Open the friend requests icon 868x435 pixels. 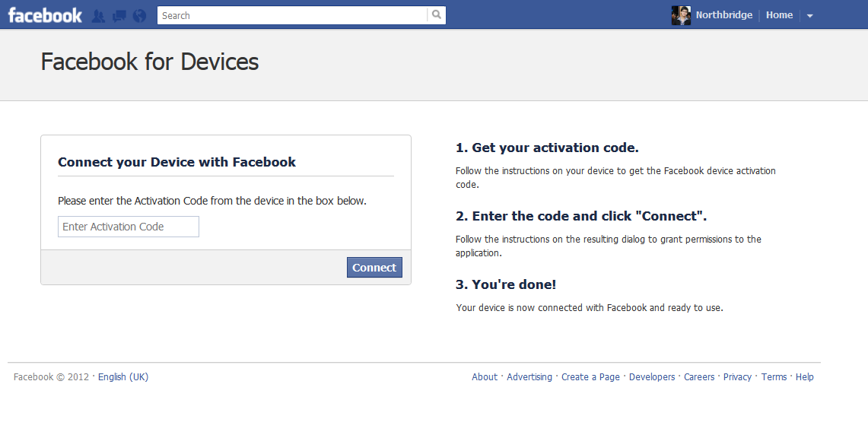point(98,16)
